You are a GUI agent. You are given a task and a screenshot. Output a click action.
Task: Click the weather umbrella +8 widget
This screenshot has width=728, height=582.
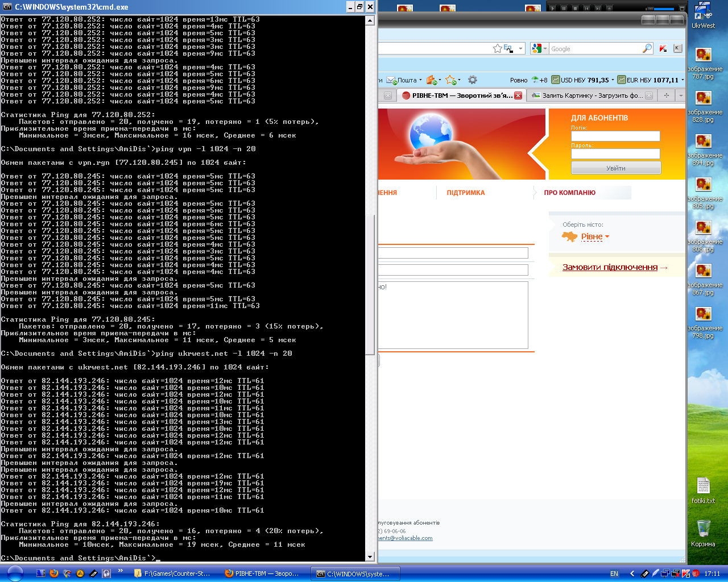(539, 80)
